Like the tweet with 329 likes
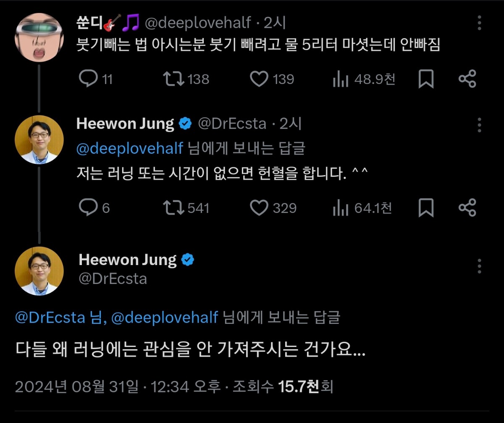The width and height of the screenshot is (504, 423). (259, 208)
